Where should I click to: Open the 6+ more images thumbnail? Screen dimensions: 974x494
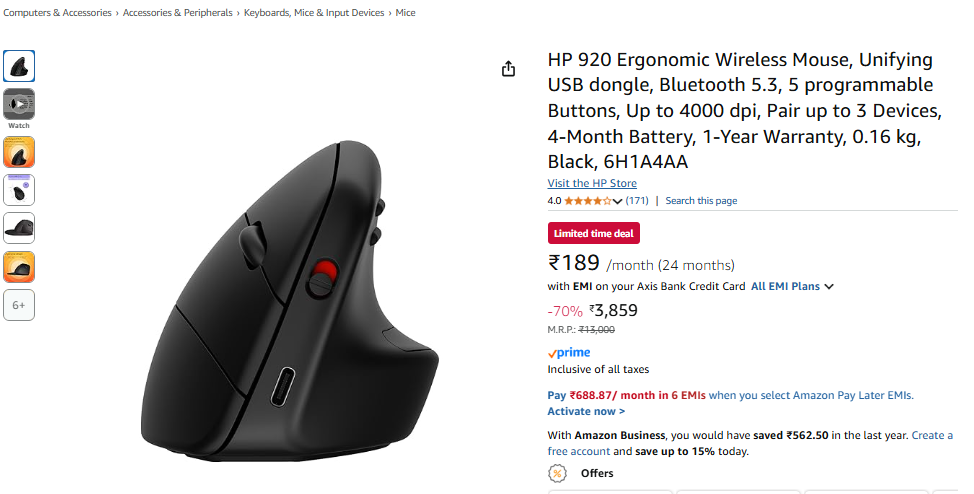[19, 305]
